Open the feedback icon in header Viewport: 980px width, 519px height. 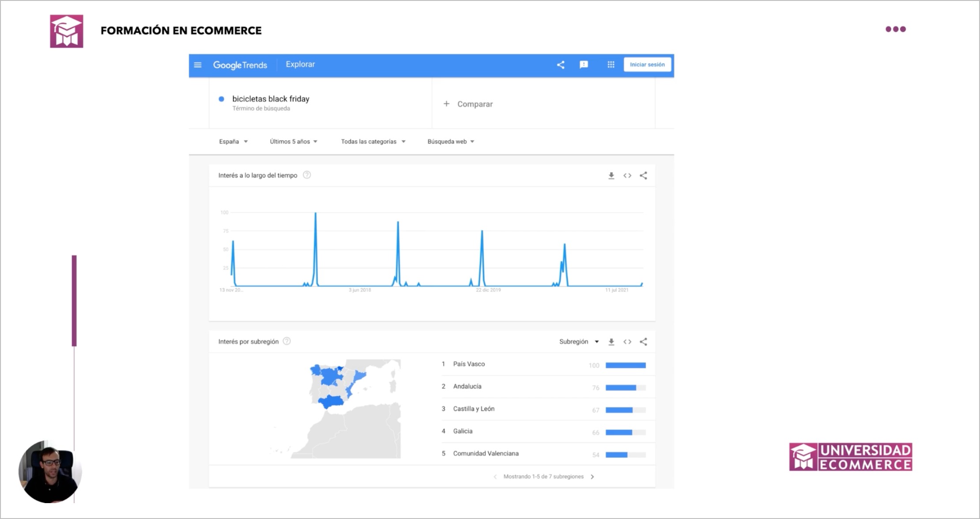coord(584,65)
